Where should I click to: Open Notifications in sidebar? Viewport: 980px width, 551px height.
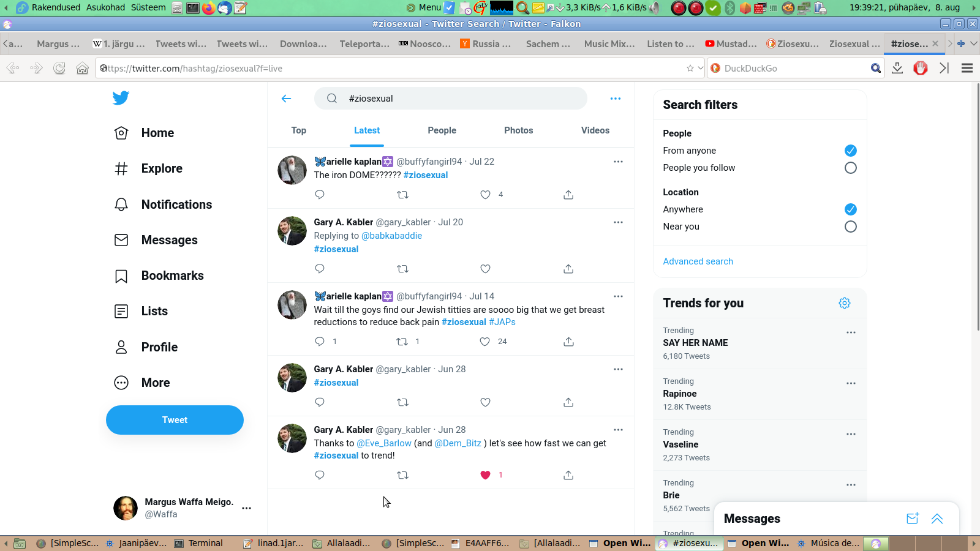coord(164,204)
